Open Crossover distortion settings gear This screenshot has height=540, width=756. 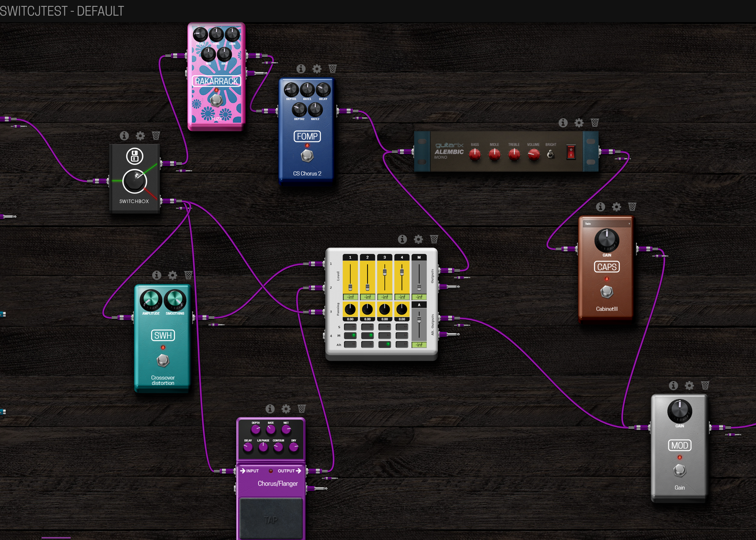pos(173,275)
